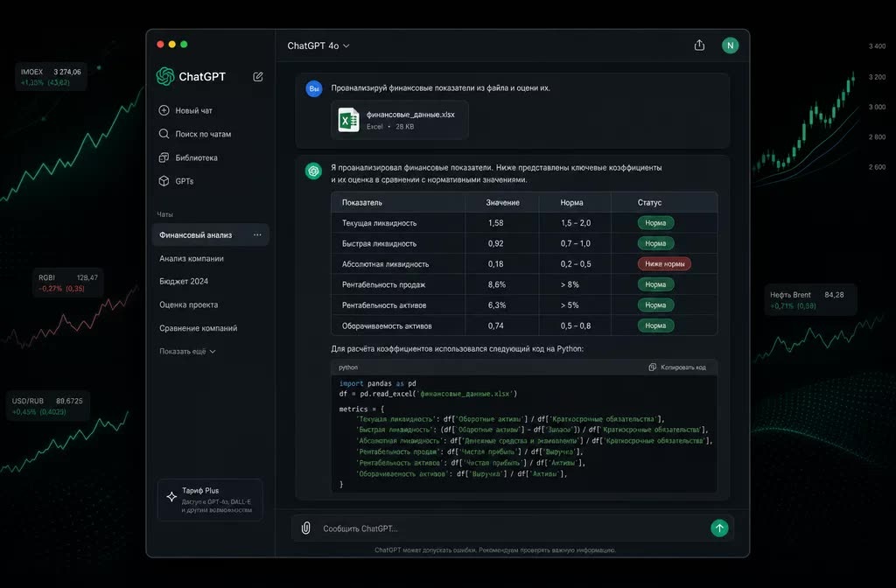896x588 pixels.
Task: Click value 0,74 in table
Action: [x=495, y=325]
